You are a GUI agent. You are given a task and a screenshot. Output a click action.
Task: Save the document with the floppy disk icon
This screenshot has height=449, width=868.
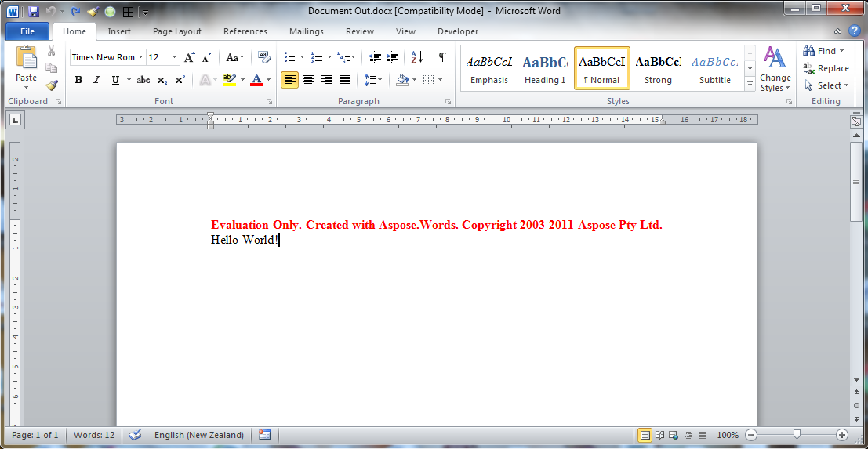pyautogui.click(x=33, y=11)
